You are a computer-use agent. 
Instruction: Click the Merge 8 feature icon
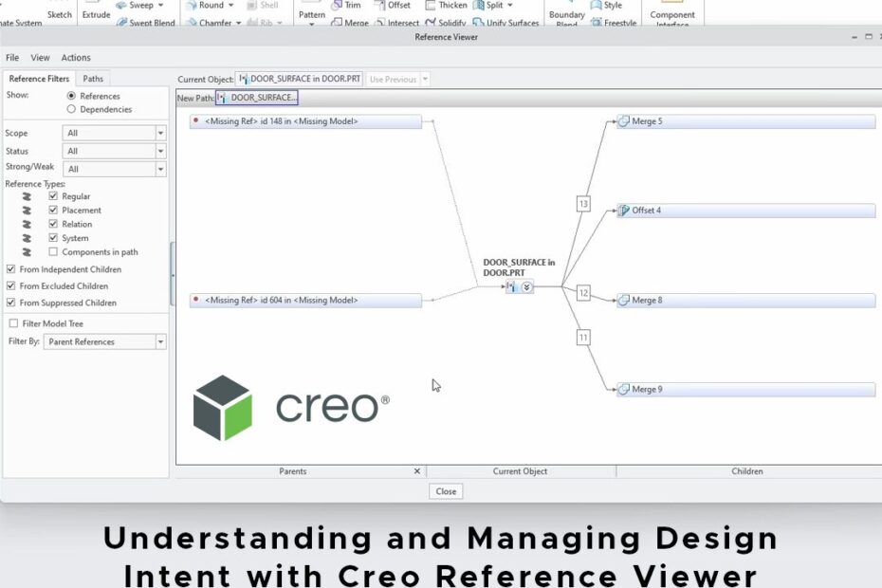(623, 300)
